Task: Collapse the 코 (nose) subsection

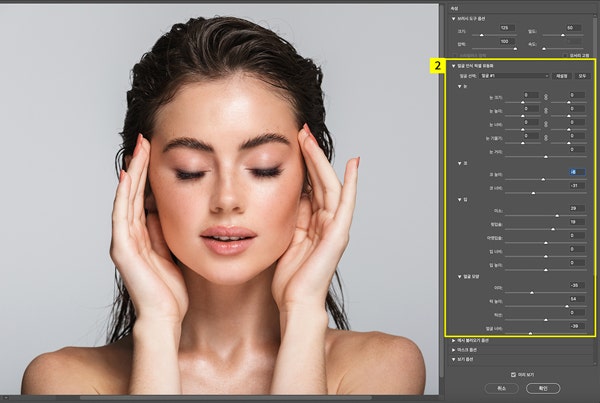Action: click(458, 162)
